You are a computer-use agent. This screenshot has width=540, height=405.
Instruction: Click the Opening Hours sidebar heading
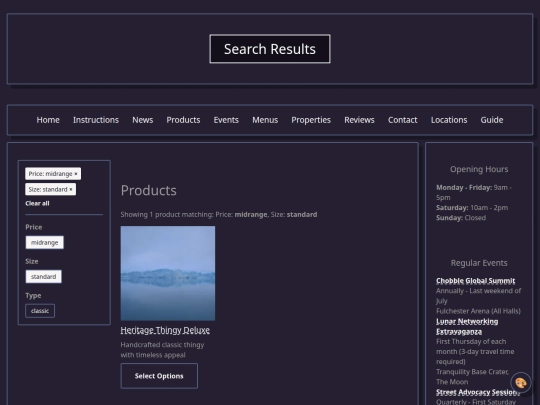[x=479, y=169]
